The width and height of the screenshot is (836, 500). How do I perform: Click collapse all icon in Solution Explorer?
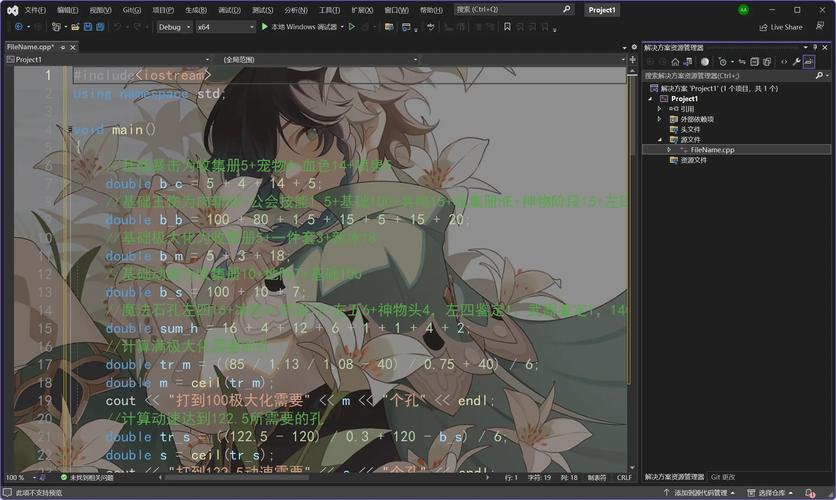(x=754, y=62)
